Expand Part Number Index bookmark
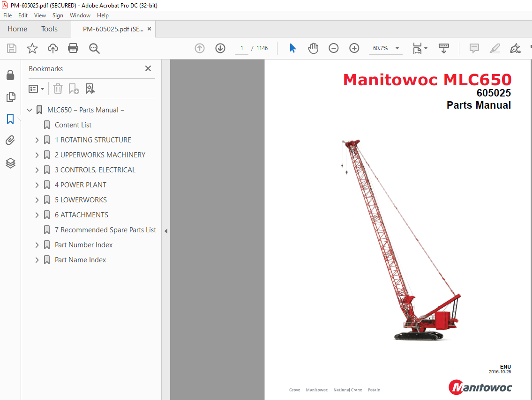This screenshot has width=532, height=400. coord(37,245)
